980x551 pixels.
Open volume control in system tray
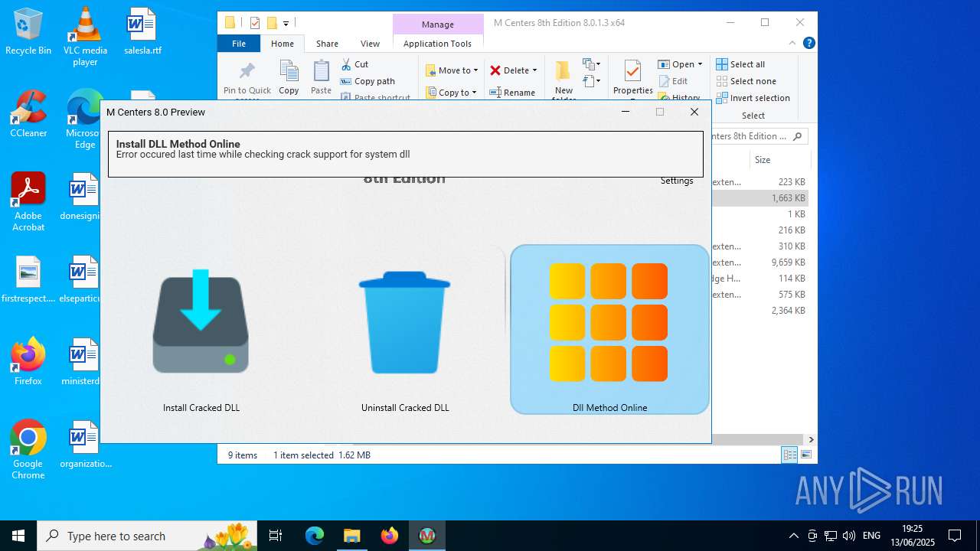[848, 536]
